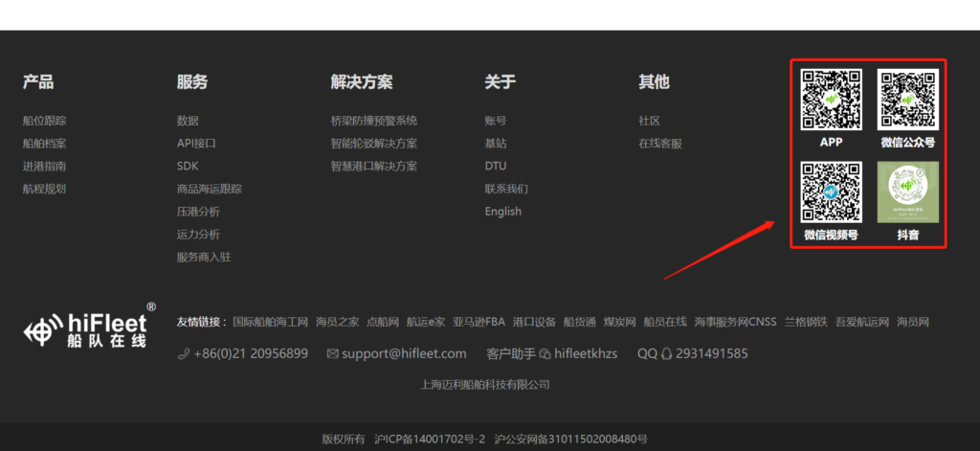Visit 航运e家 friend link

click(x=426, y=322)
